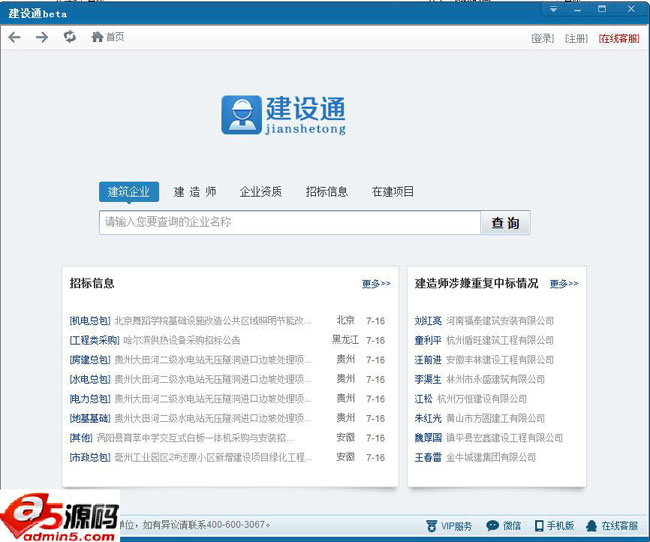The width and height of the screenshot is (650, 542).
Task: Click the 建设通 helmet logo icon
Action: [241, 115]
